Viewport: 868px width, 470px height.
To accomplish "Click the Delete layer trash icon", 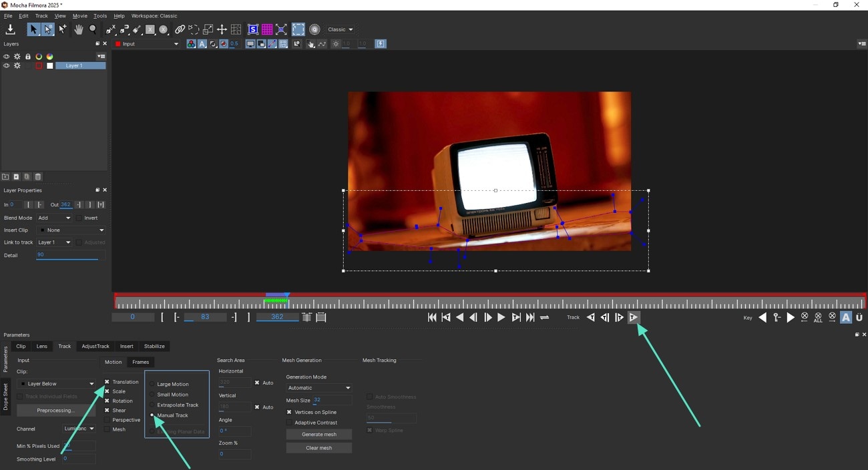I will (38, 177).
